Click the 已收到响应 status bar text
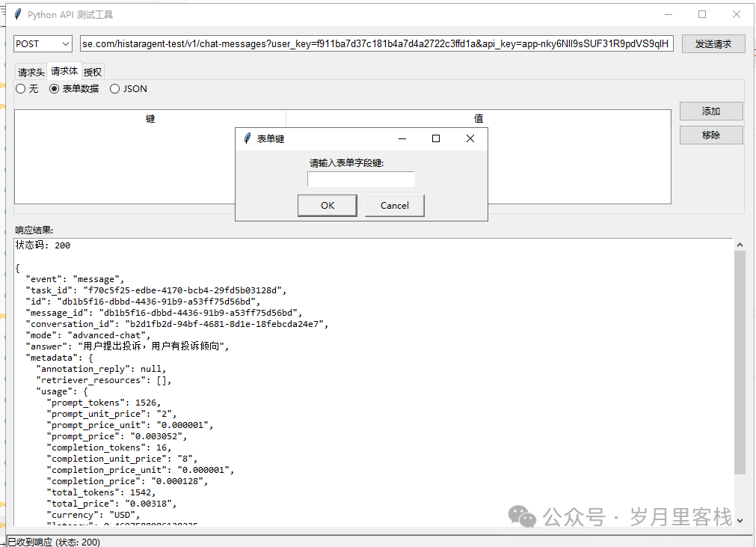 tap(54, 543)
